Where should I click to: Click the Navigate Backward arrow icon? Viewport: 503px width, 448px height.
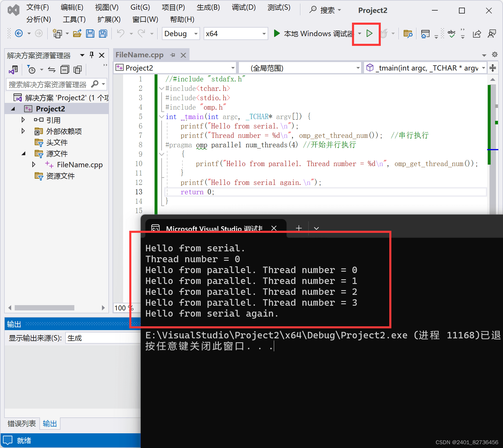point(19,34)
